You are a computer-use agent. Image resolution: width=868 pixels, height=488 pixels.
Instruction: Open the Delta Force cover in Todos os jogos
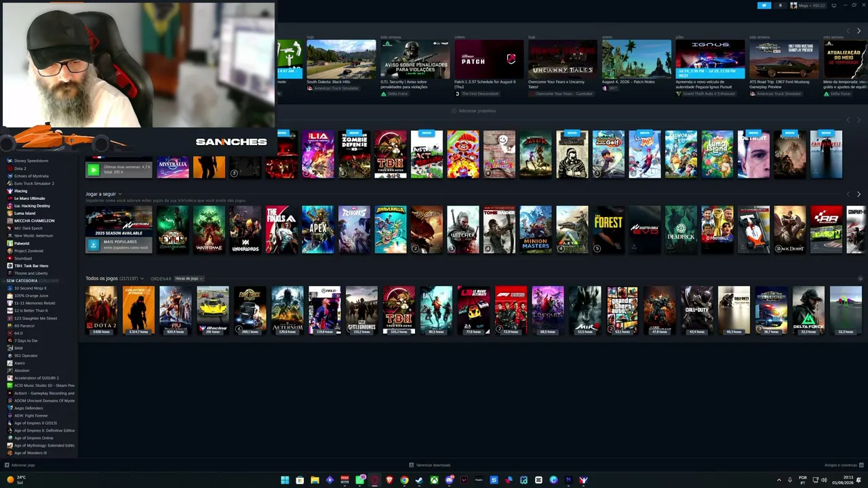point(808,310)
